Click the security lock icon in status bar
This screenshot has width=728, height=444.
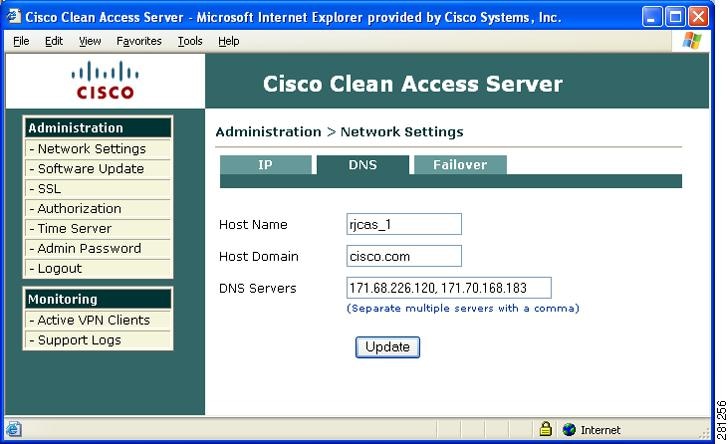[546, 429]
